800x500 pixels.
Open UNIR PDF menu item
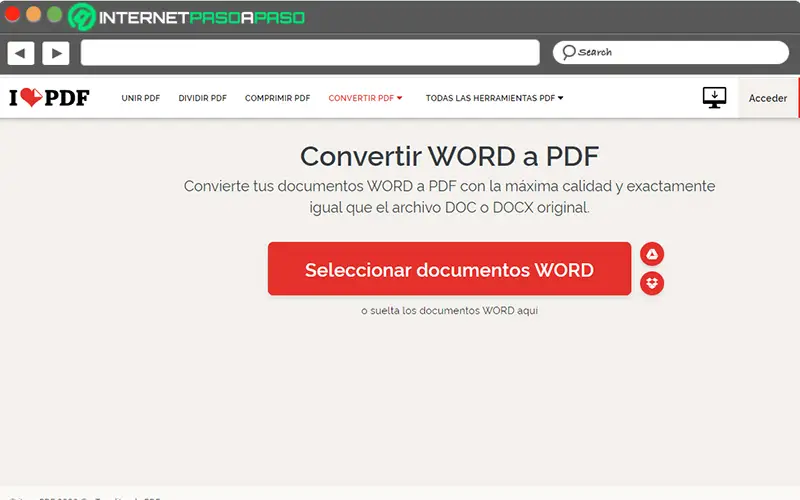141,98
